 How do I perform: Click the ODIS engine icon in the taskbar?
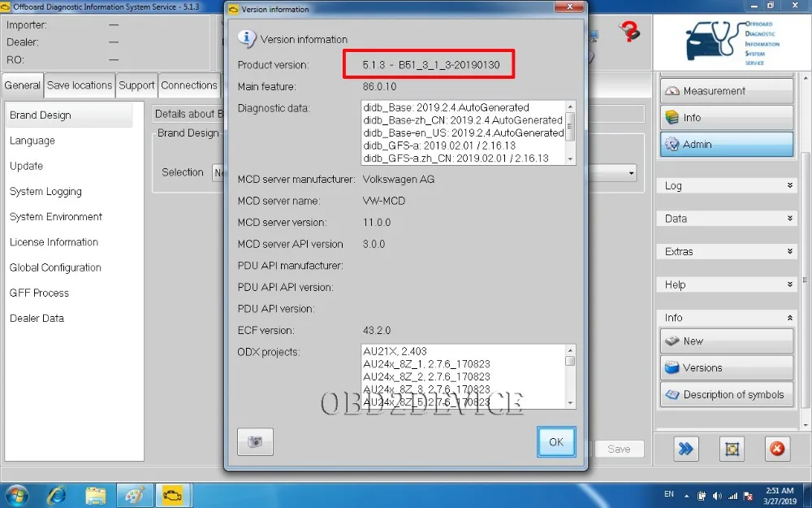(x=172, y=495)
